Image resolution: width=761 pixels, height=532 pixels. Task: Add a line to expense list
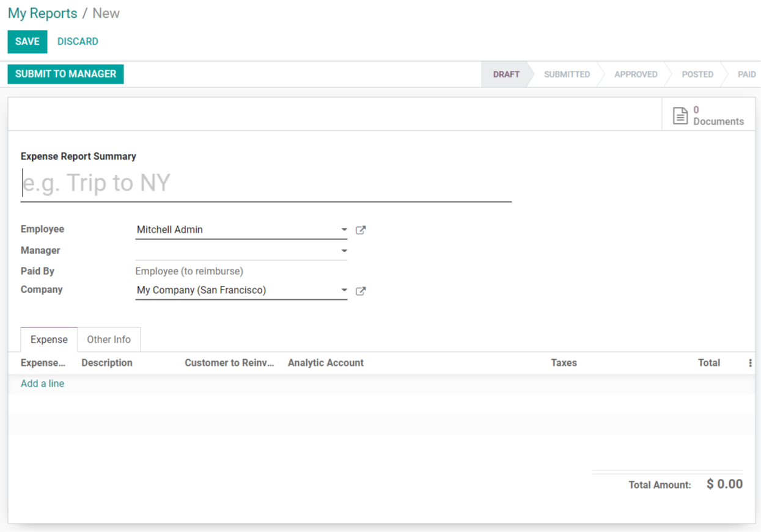pos(42,384)
